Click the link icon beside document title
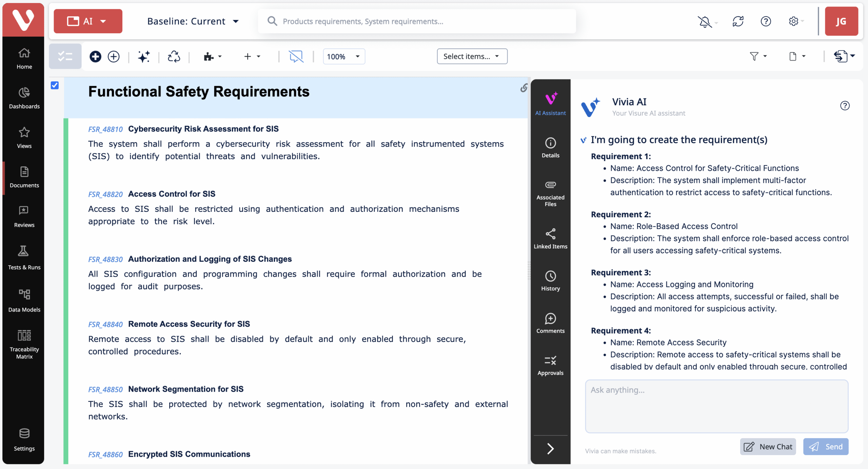 524,88
